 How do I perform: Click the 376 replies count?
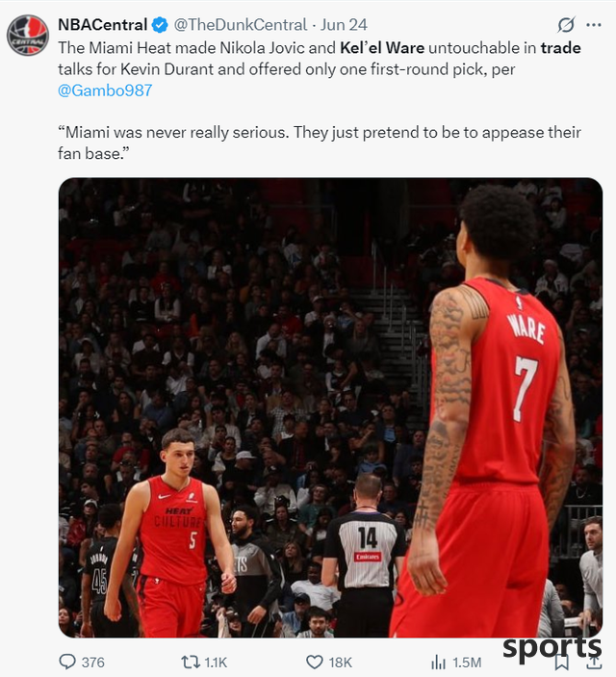[x=93, y=663]
